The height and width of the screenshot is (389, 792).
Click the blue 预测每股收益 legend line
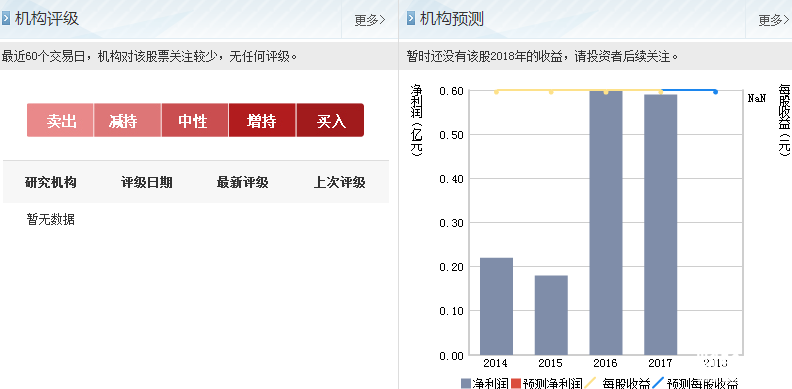coord(658,383)
